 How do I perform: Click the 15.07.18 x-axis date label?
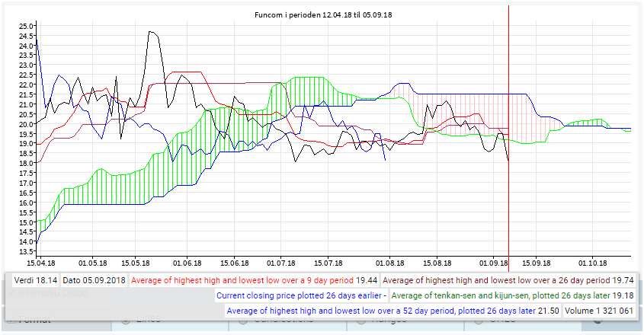(x=328, y=263)
